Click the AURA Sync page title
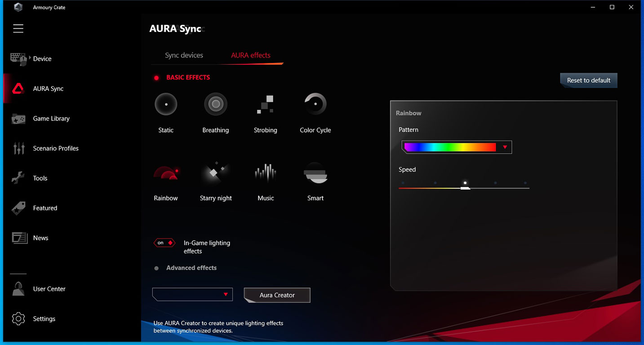644x345 pixels. click(x=175, y=29)
